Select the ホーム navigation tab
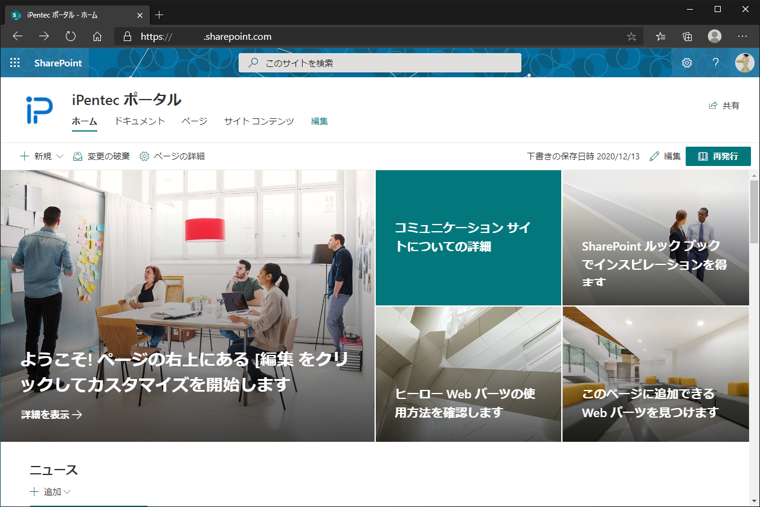The height and width of the screenshot is (507, 760). tap(84, 121)
